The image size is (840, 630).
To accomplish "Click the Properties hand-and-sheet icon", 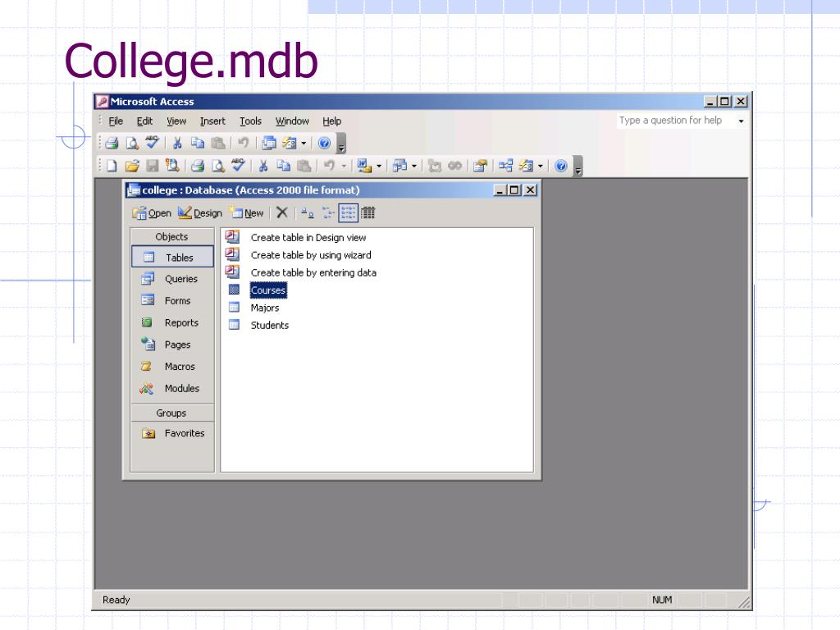I will click(x=480, y=166).
